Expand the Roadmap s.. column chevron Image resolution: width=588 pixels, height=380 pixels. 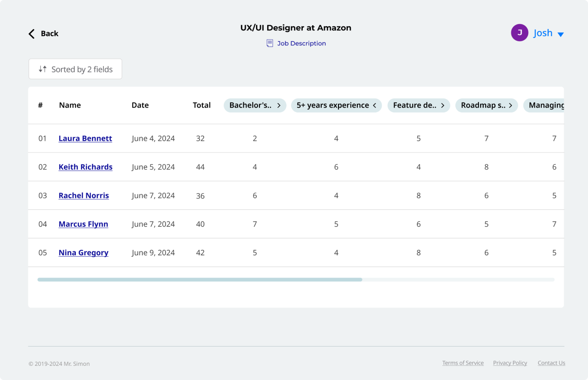pos(510,105)
